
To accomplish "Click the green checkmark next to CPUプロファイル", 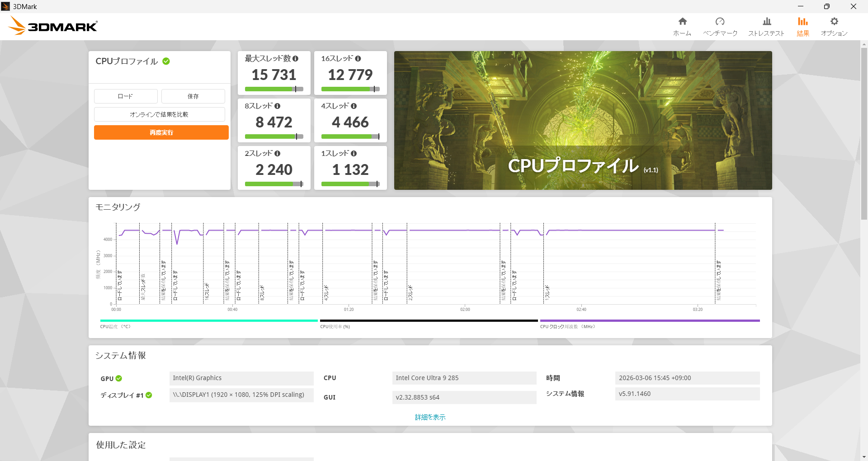I will [x=166, y=61].
